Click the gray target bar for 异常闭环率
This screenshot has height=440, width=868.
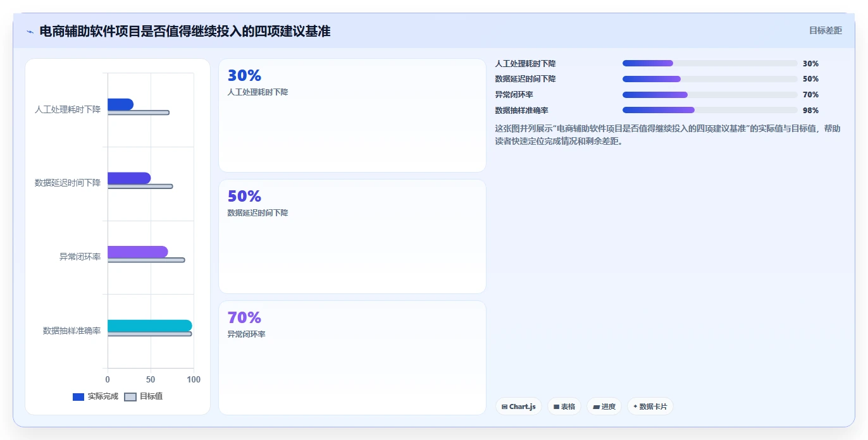[x=146, y=260]
